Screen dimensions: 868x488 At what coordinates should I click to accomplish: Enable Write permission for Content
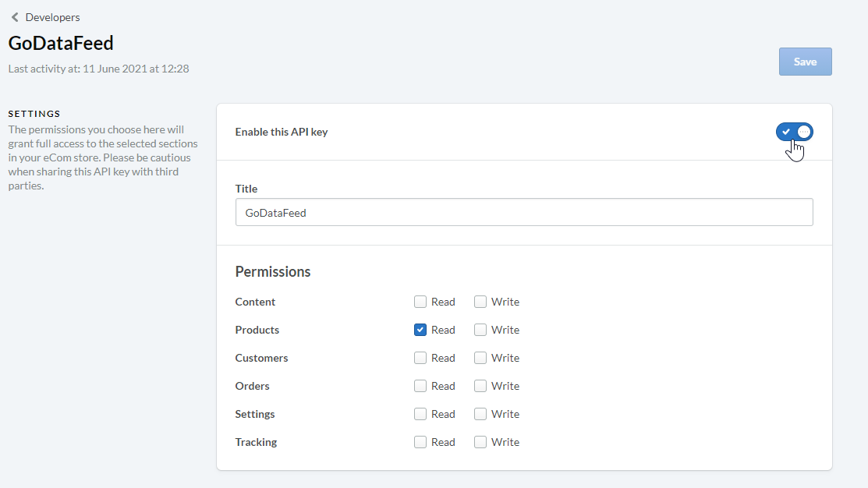coord(480,302)
